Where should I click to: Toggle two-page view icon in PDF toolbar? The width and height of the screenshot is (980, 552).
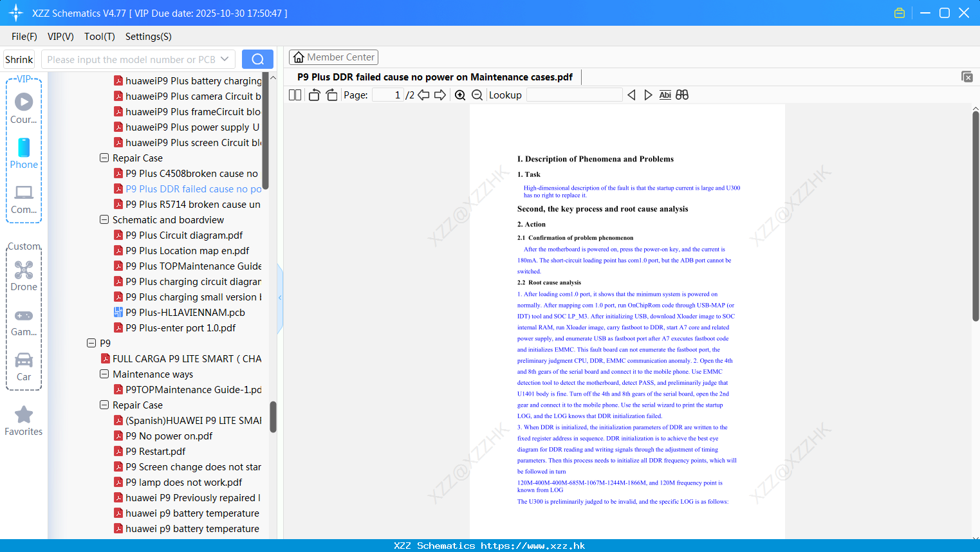coord(295,95)
